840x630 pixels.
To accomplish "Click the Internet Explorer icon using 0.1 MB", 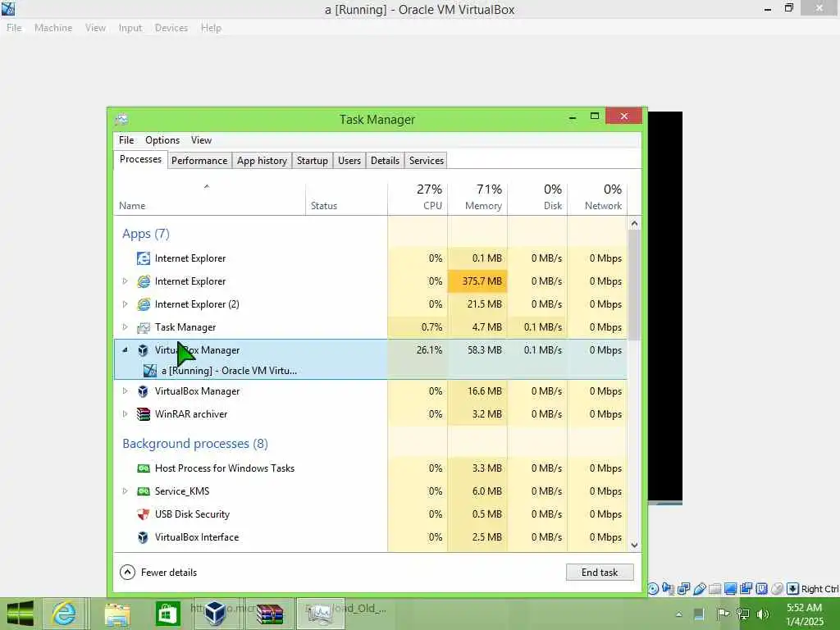I will click(x=144, y=258).
